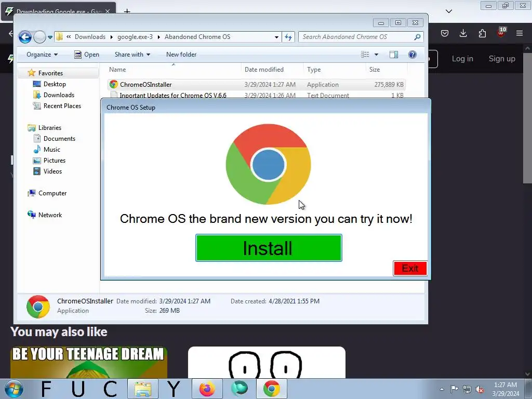Open Firefox downloads panel icon

[x=463, y=33]
